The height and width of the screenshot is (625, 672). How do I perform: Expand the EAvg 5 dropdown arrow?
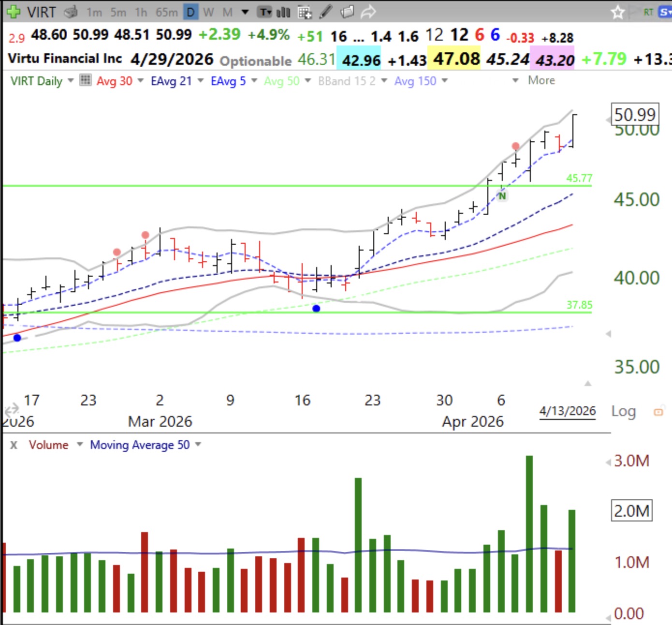click(254, 80)
